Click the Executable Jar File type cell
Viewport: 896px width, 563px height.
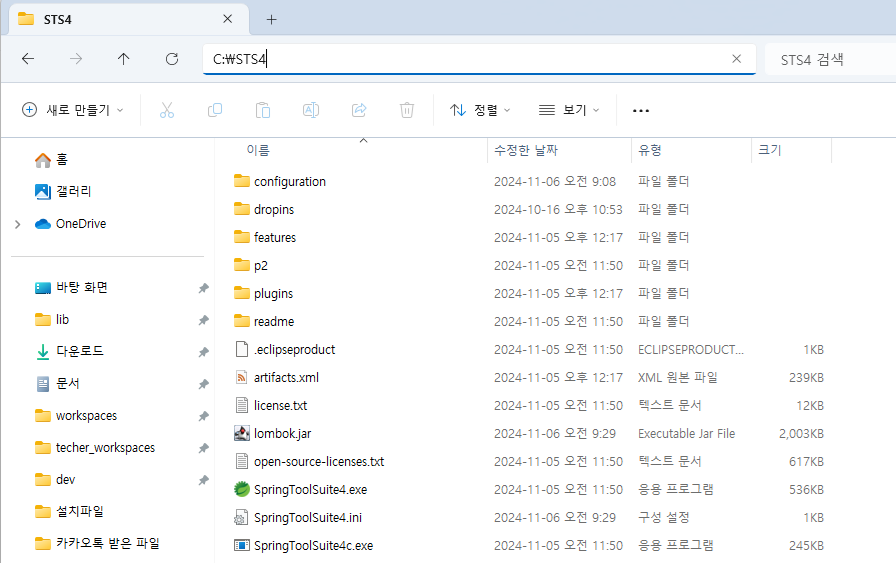[686, 434]
